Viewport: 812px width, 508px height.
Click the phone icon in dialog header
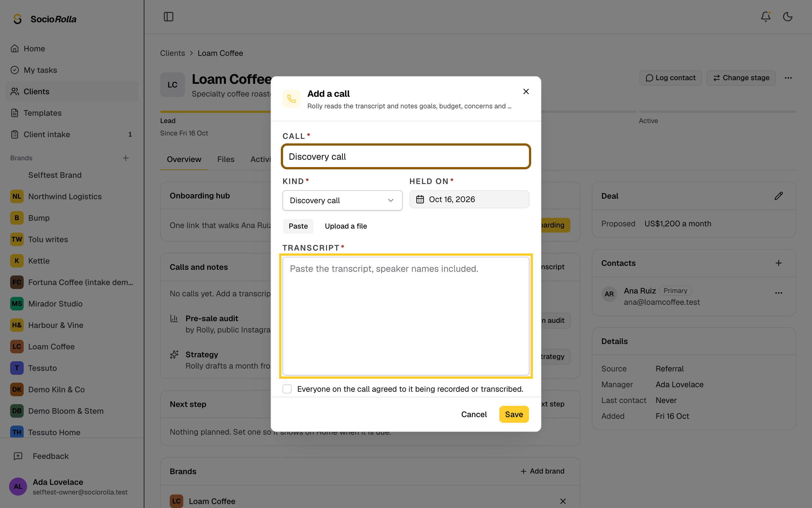(291, 99)
